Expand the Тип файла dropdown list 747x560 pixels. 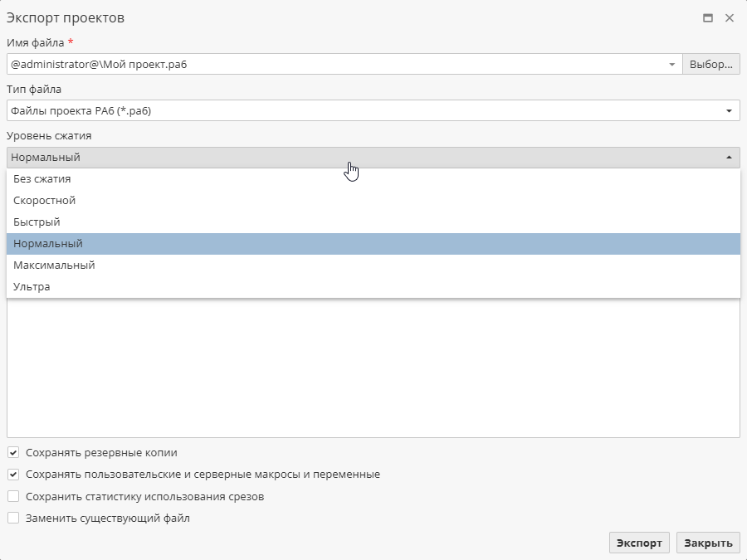(728, 111)
